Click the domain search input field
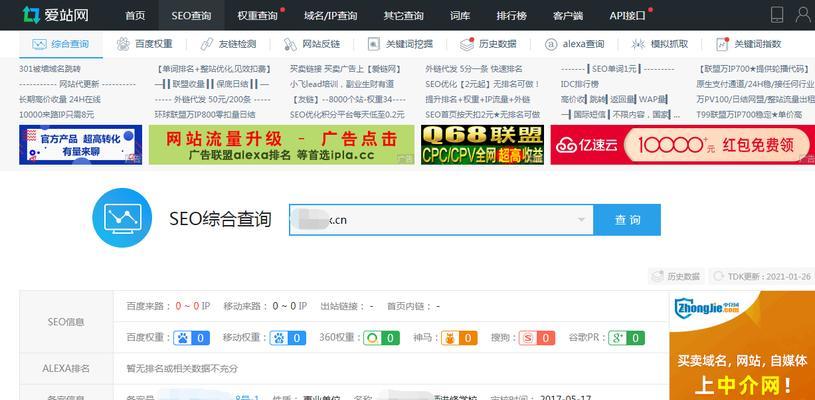 tap(441, 220)
